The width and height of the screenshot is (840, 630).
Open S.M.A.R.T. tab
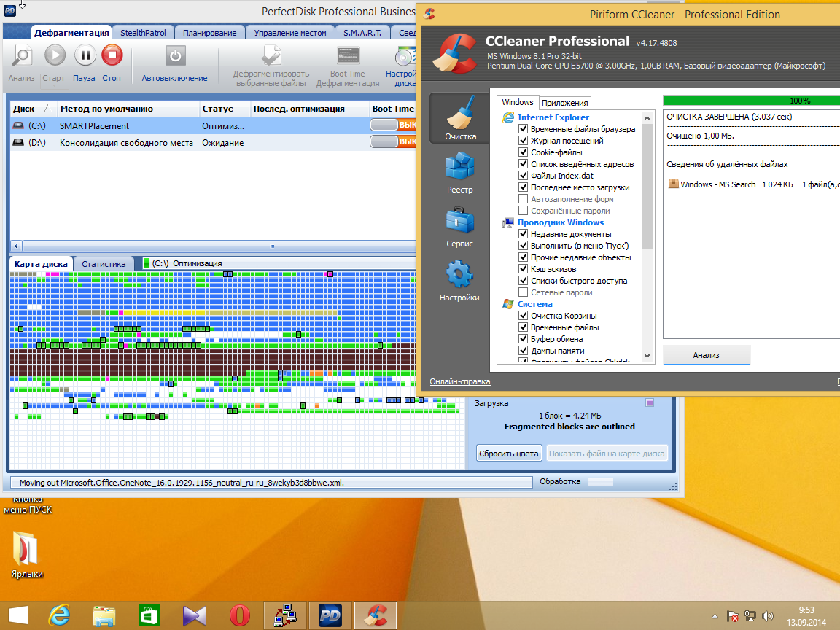click(x=362, y=33)
